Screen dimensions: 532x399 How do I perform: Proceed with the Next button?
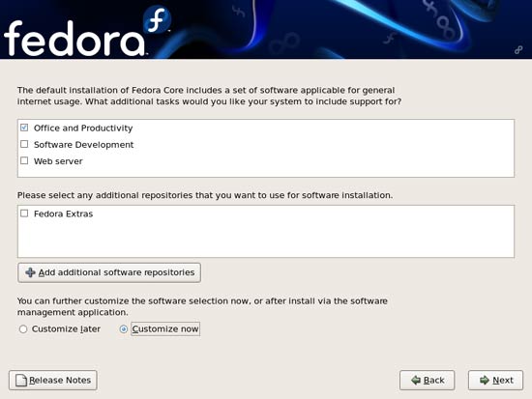coord(495,380)
